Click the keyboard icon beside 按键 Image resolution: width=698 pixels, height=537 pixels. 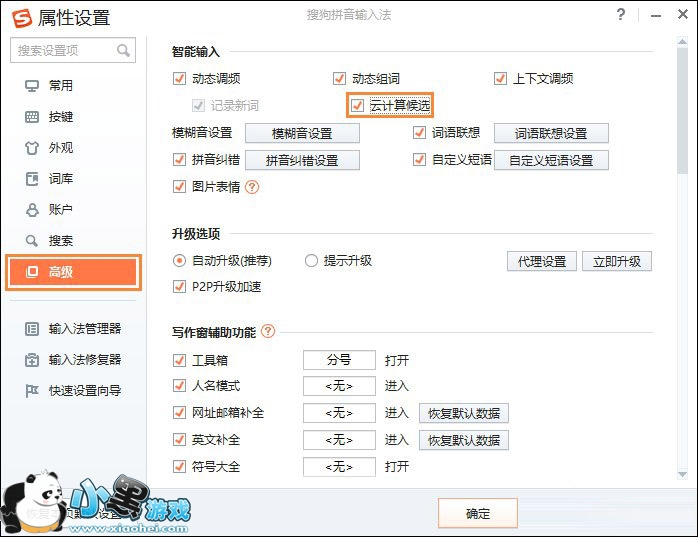[x=32, y=117]
